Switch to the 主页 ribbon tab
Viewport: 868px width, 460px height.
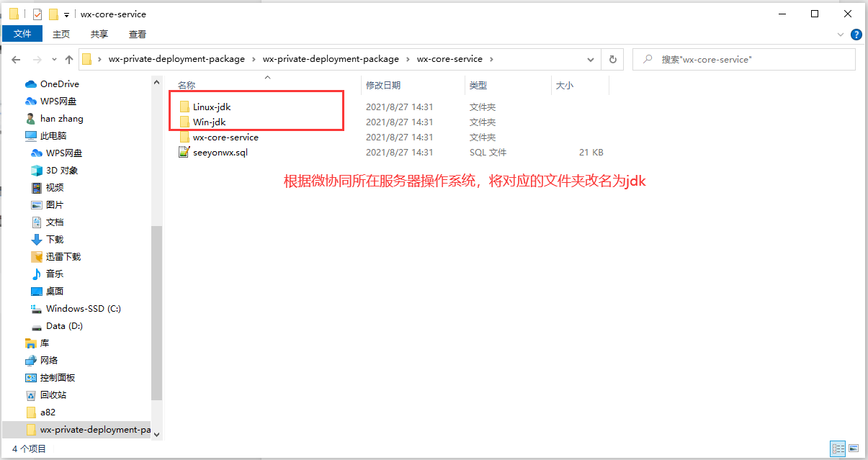61,34
